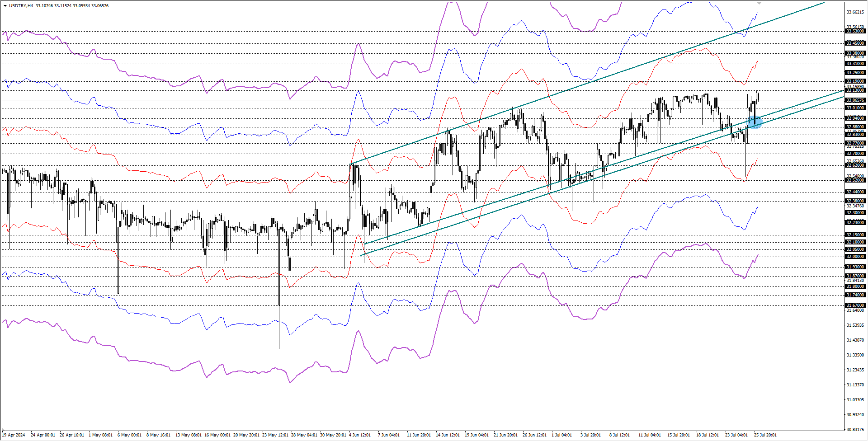Click the 28 May 04:01 time label
The image size is (868, 441).
[x=304, y=435]
